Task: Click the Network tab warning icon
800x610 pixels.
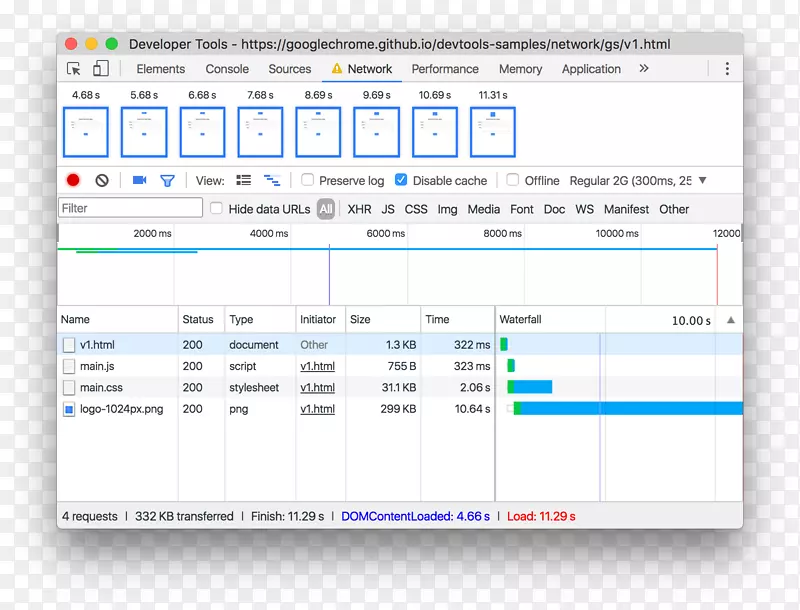Action: coord(337,68)
